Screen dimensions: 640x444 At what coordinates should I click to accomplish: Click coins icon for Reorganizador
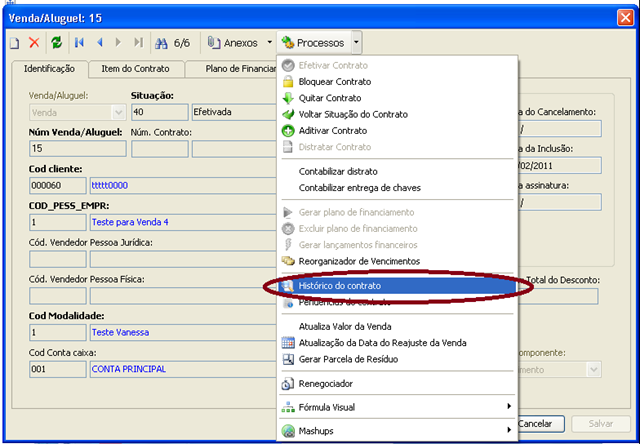click(288, 261)
